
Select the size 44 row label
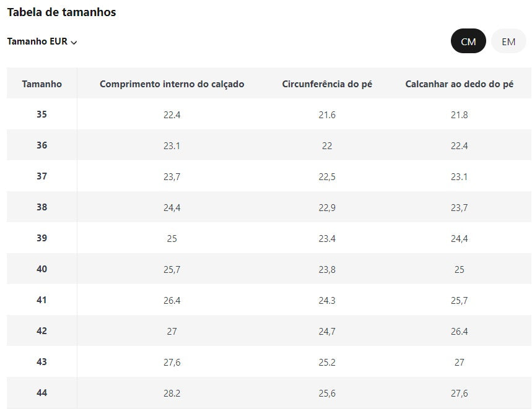[x=41, y=393]
